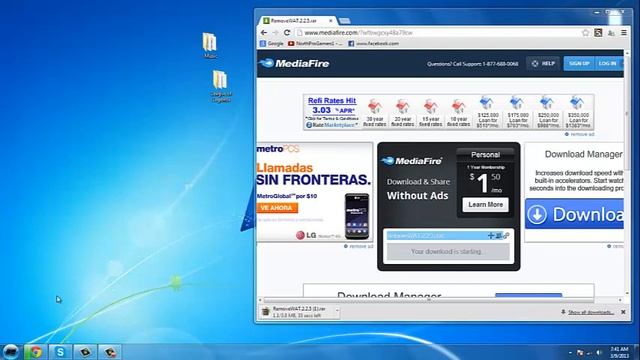Click the MediaFire logo in header
The width and height of the screenshot is (640, 360).
point(294,63)
